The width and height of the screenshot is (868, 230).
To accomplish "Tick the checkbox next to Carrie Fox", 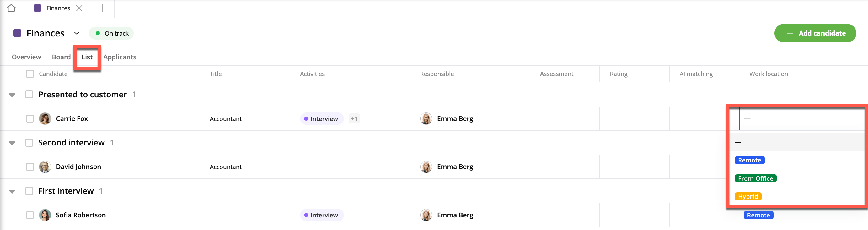I will 30,119.
